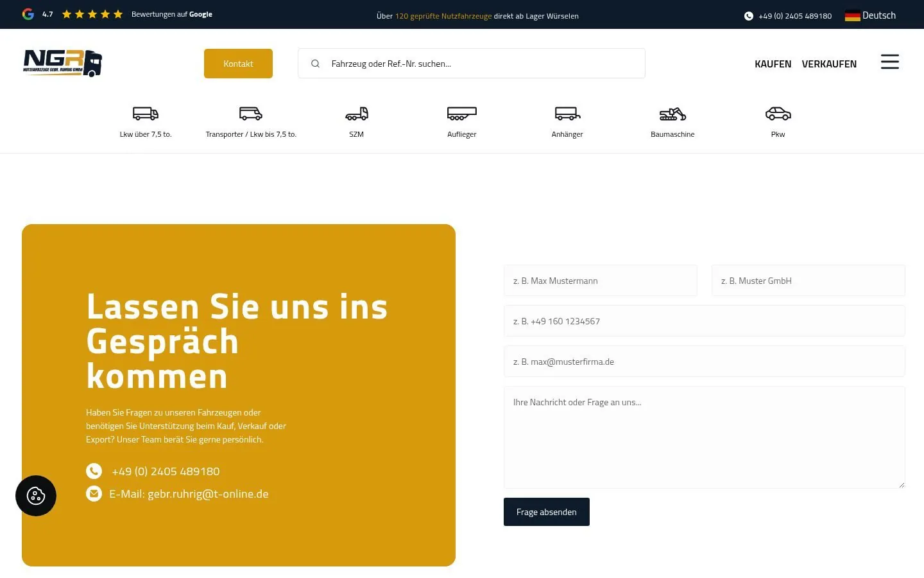Click the phone icon in the yellow card
This screenshot has height=578, width=924.
point(94,471)
